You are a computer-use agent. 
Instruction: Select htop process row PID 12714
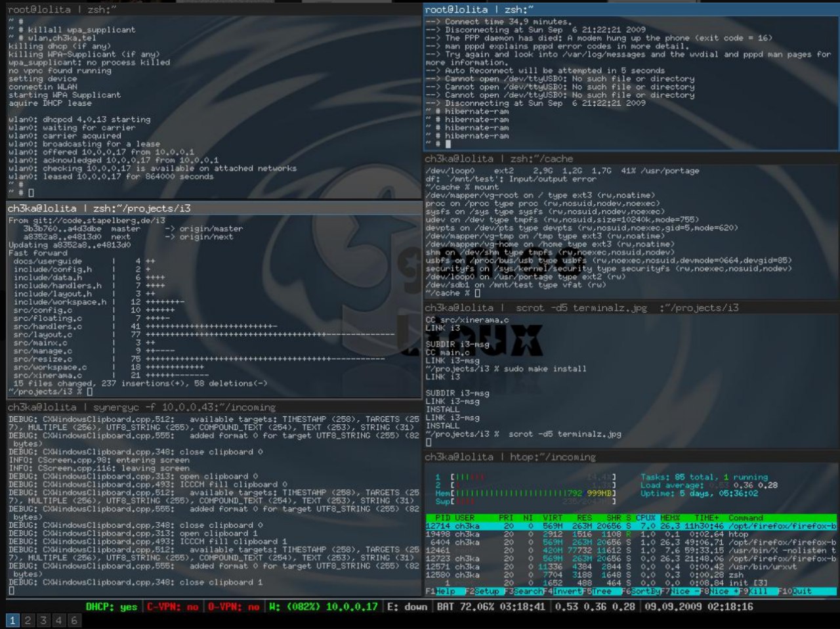[631, 526]
